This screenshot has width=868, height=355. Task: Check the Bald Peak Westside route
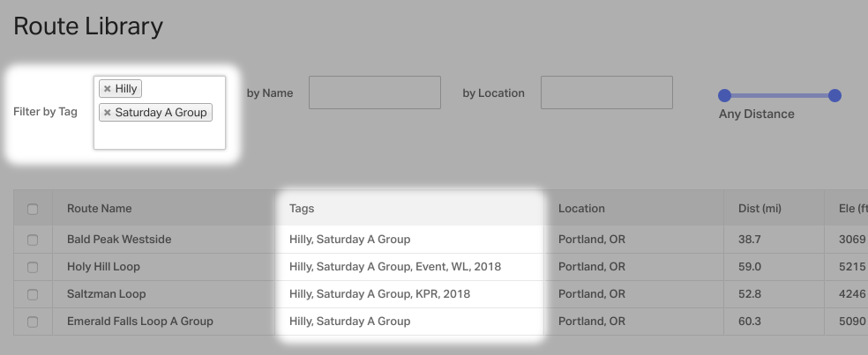click(33, 240)
